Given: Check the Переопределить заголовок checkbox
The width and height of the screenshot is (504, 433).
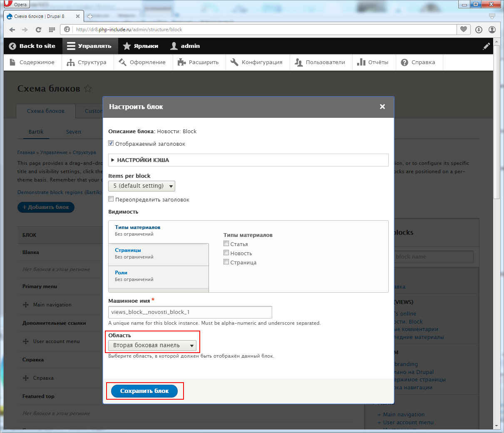Looking at the screenshot, I should click(111, 199).
